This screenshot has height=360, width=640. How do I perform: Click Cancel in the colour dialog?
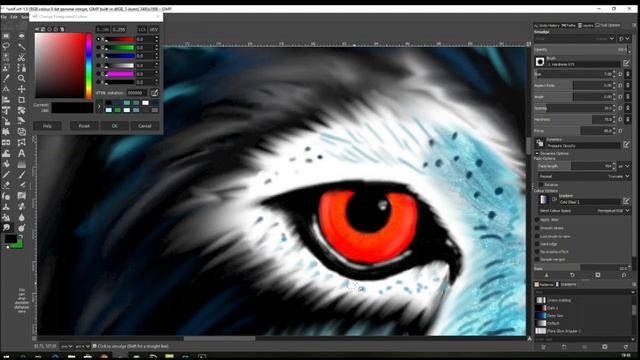tap(145, 126)
